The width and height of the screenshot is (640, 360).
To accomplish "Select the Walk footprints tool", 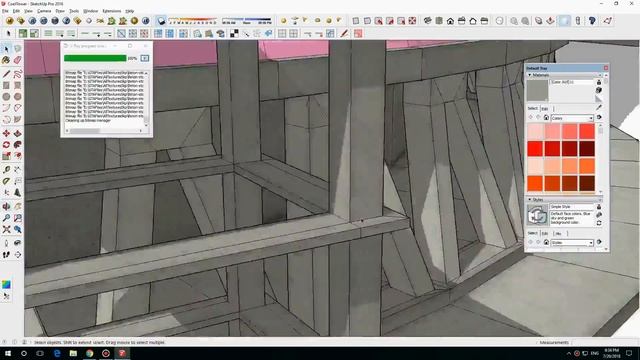I will [6, 254].
